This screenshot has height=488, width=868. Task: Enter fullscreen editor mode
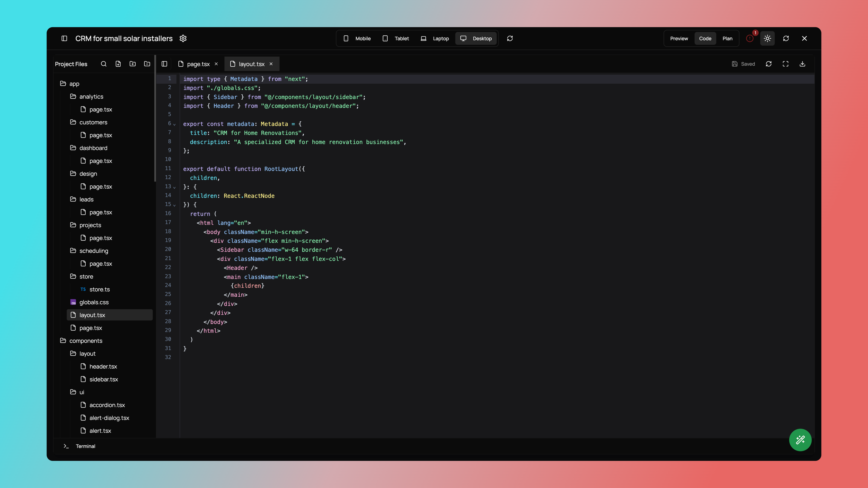785,64
